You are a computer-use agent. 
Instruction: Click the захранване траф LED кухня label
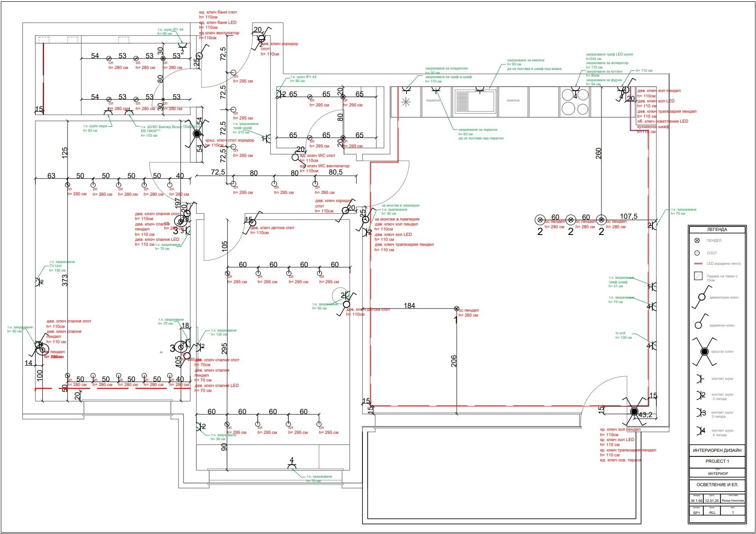[x=609, y=55]
